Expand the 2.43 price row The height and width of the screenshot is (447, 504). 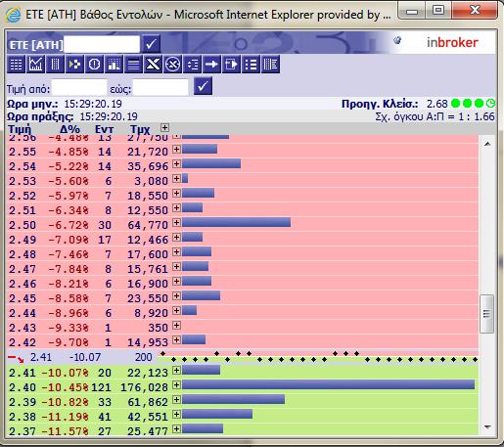176,325
